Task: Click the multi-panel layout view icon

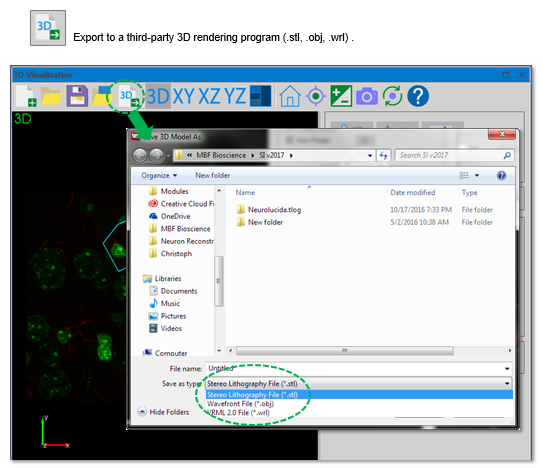Action: click(x=261, y=96)
